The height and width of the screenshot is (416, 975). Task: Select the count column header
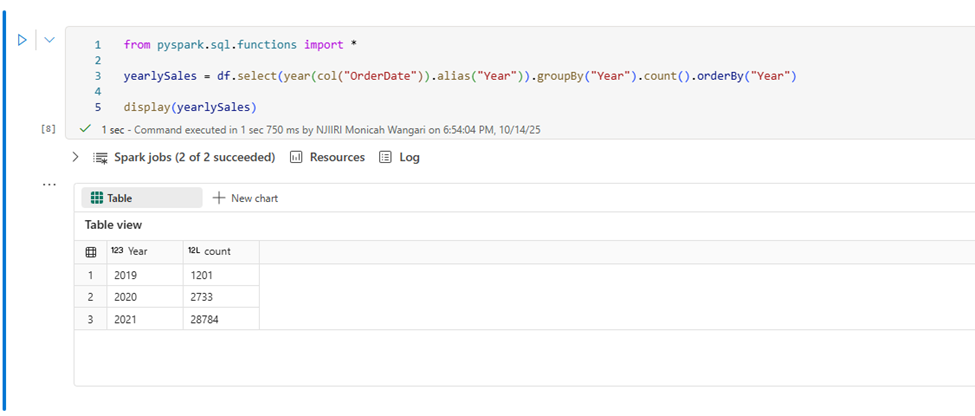(217, 252)
